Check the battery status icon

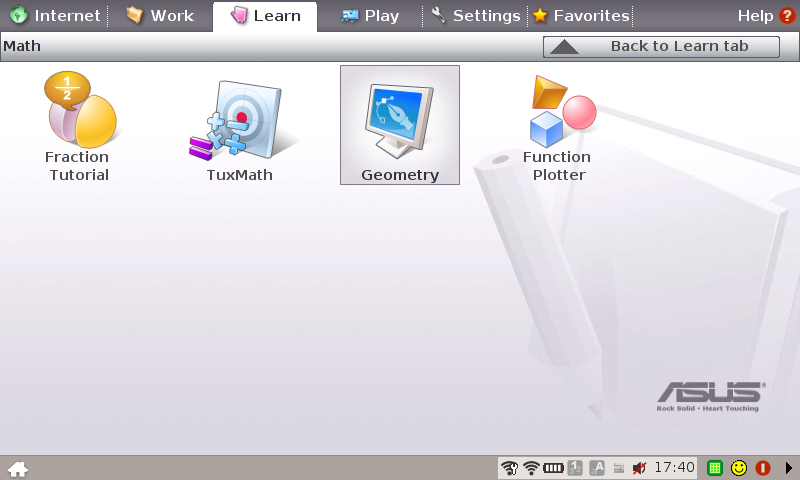[553, 468]
